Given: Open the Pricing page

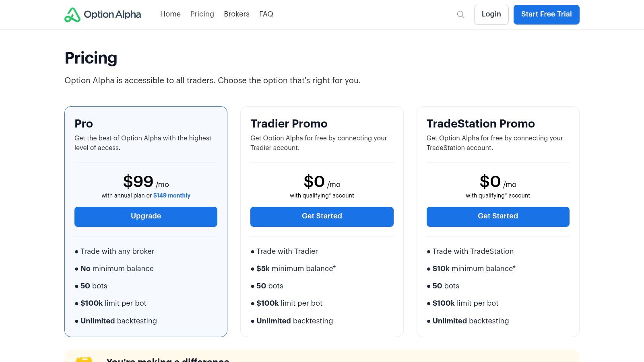Looking at the screenshot, I should [x=202, y=14].
